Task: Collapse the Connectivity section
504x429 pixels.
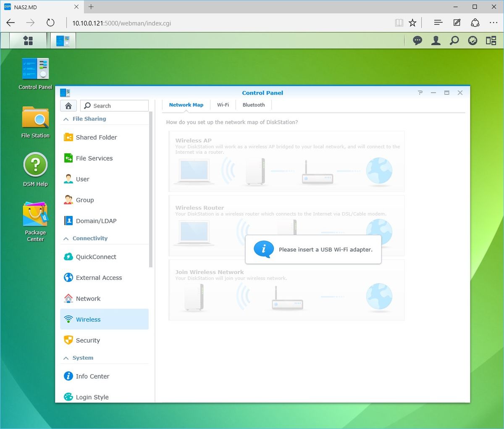Action: tap(66, 239)
